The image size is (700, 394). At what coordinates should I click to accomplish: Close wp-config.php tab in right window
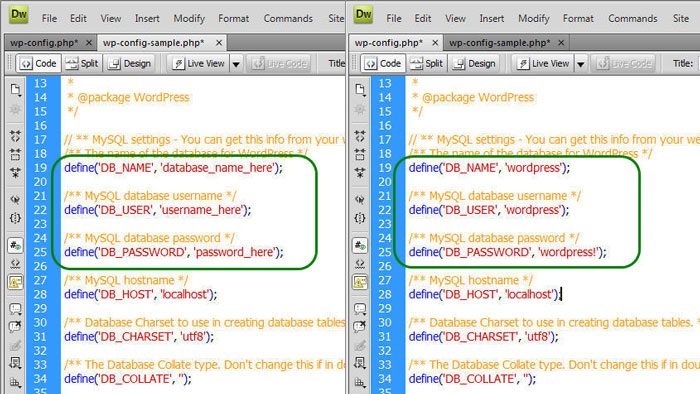click(435, 43)
